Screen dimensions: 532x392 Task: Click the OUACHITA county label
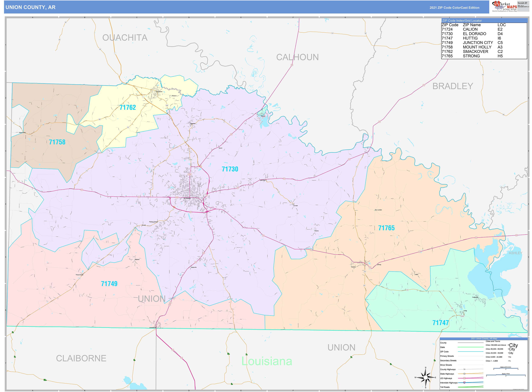[125, 38]
